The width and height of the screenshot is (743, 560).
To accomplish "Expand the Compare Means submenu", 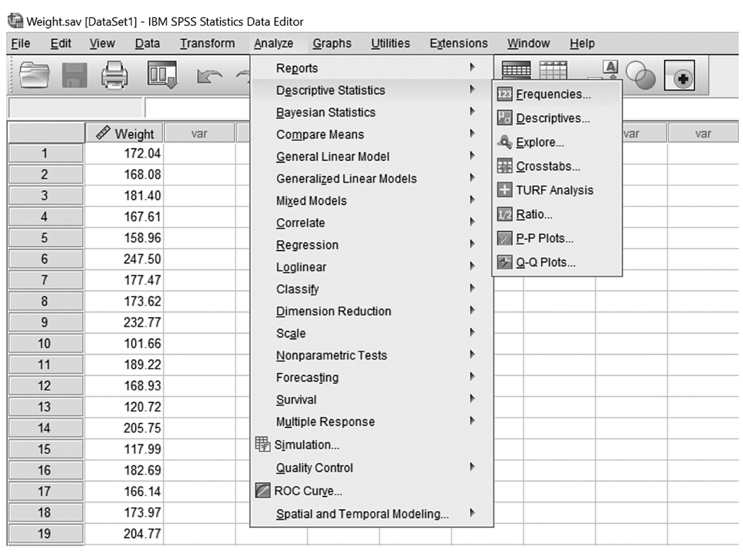I will (x=320, y=135).
